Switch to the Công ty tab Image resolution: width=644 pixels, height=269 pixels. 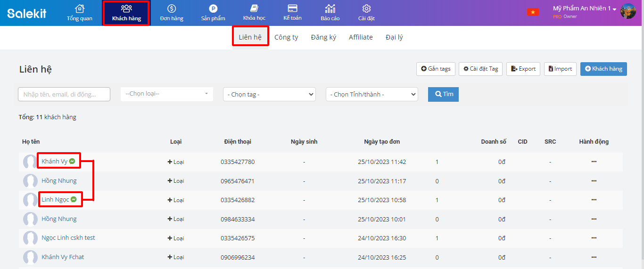coord(286,37)
